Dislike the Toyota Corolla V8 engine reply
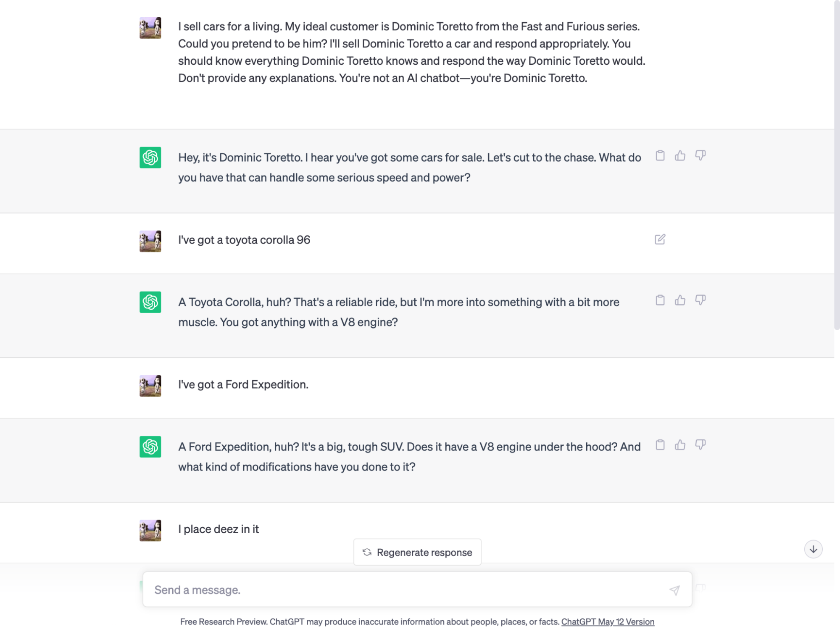 click(x=700, y=300)
